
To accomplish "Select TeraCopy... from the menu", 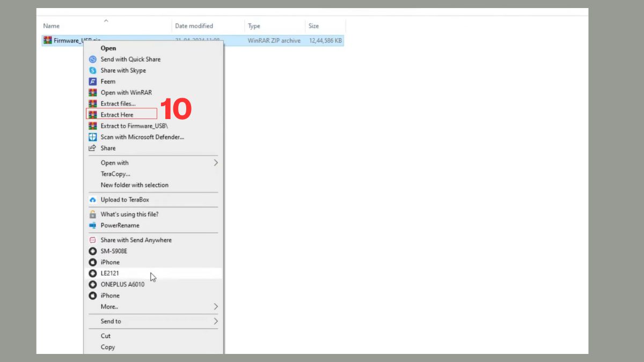I will [x=115, y=174].
